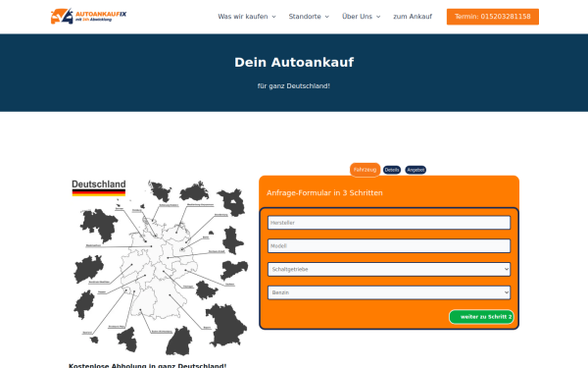Go to the "zum Ankauf" page
Viewport: 588px width, 368px height.
click(413, 17)
